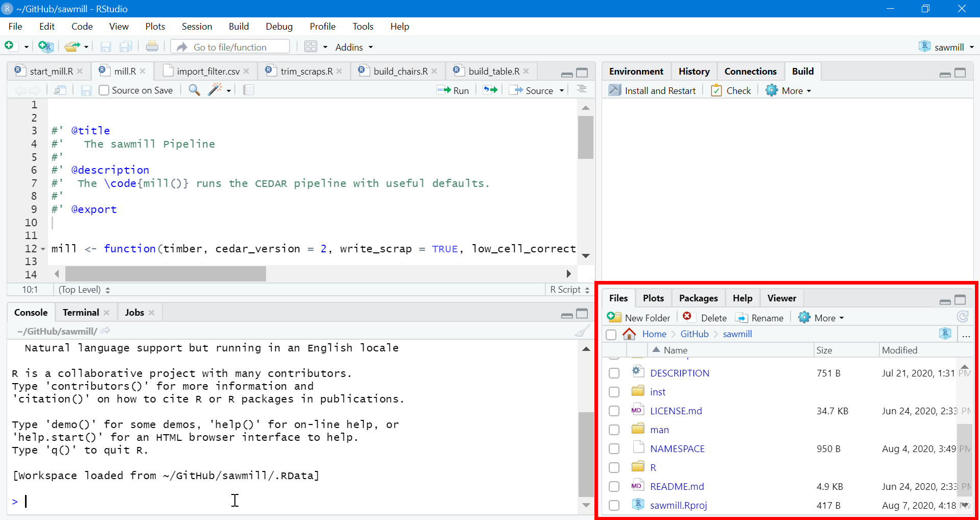The width and height of the screenshot is (980, 520).
Task: Open the (Top Level) scope selector
Action: [84, 290]
